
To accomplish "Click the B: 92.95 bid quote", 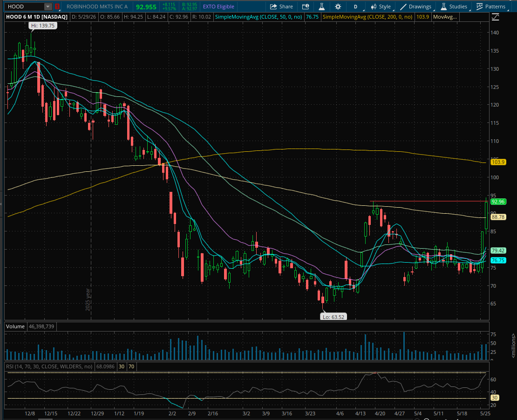I will (x=190, y=5).
